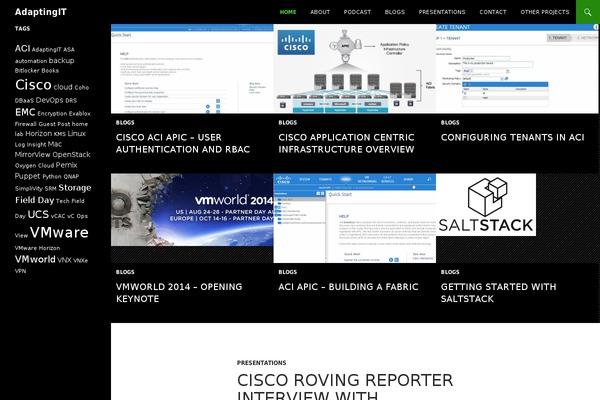Select the VMworld tag
This screenshot has width=600, height=400.
pyautogui.click(x=35, y=259)
